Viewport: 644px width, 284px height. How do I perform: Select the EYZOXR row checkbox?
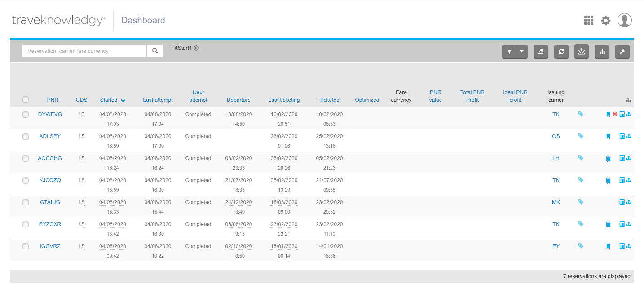point(26,224)
